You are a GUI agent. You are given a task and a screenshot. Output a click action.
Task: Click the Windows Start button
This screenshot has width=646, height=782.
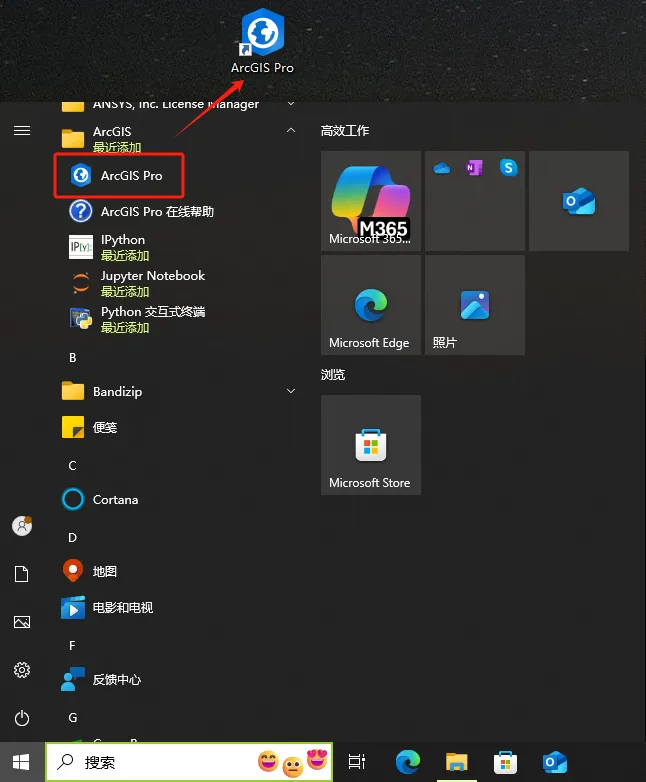[21, 762]
